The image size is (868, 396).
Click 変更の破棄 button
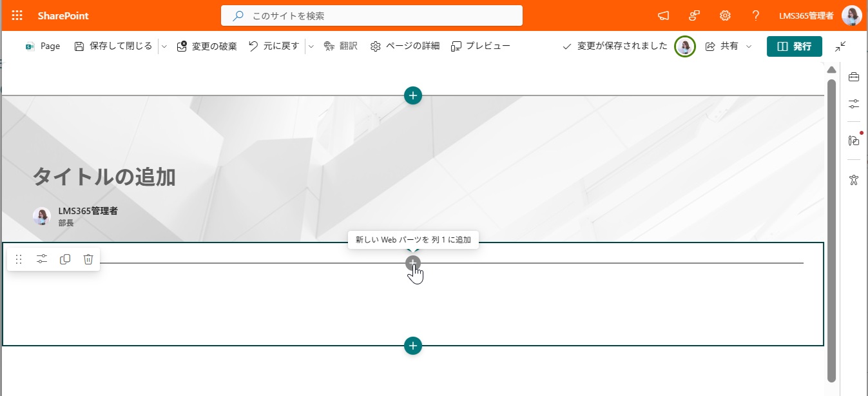[x=207, y=46]
